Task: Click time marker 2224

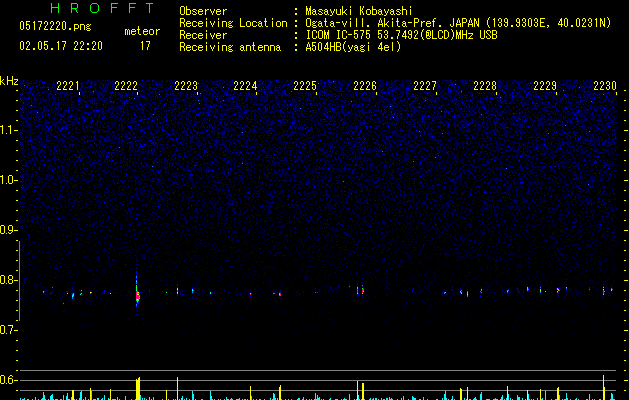Action: [245, 85]
